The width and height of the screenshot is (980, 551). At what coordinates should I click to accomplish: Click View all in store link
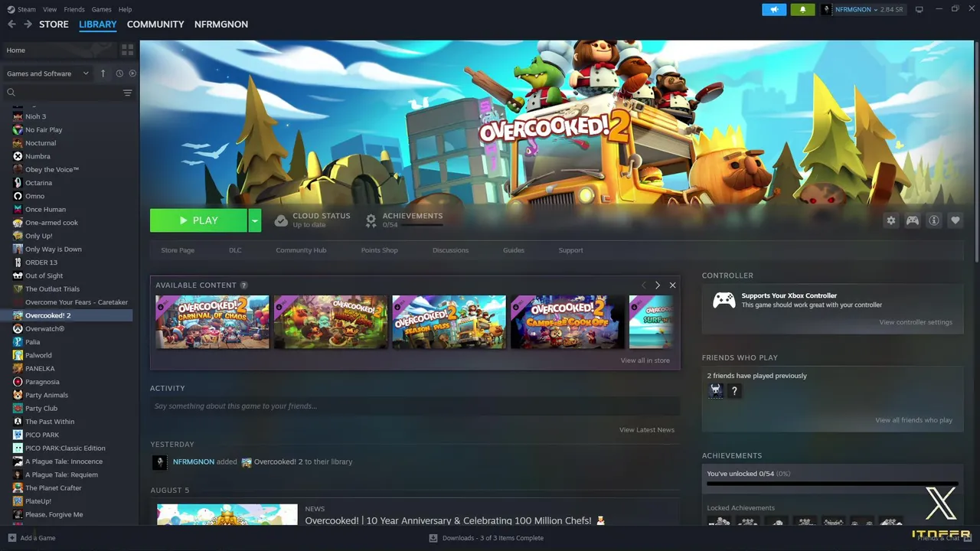pyautogui.click(x=645, y=360)
